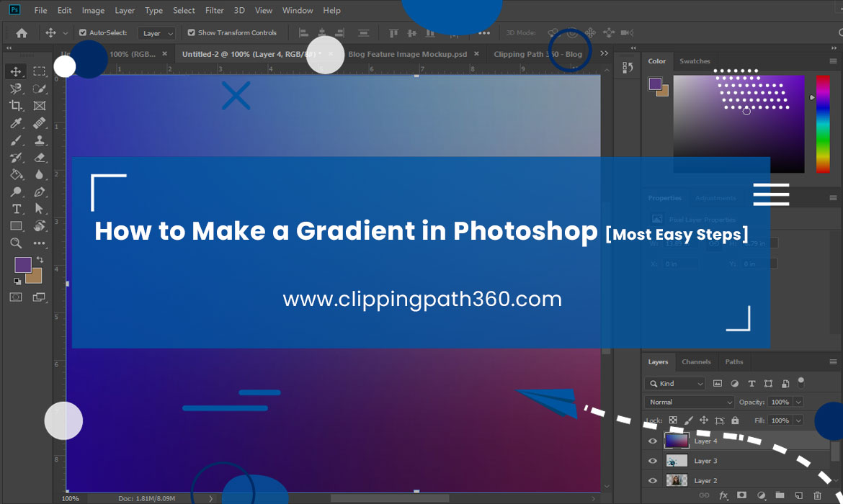Switch to the Swatches tab
Screen dimensions: 843x504
point(695,61)
